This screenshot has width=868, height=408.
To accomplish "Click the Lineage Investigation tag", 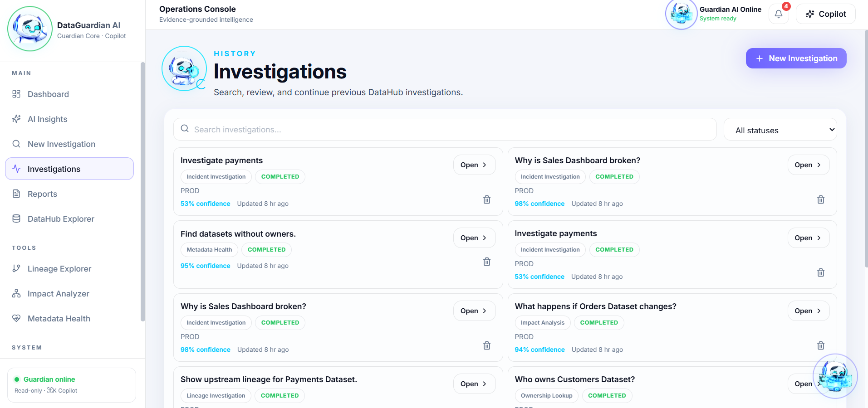I will (216, 396).
